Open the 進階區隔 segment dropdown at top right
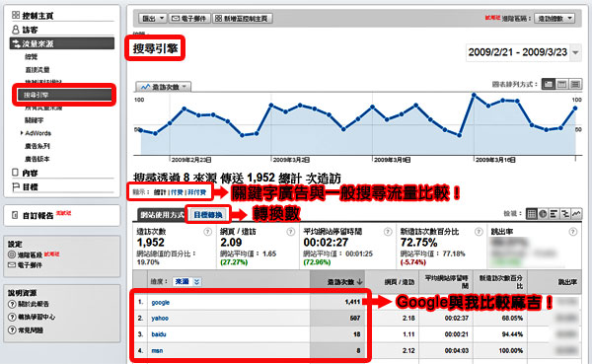 click(555, 18)
